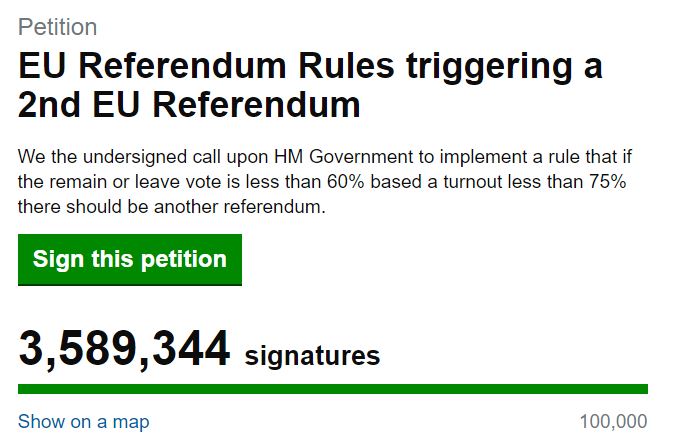Click the green signatures progress bar

click(332, 389)
